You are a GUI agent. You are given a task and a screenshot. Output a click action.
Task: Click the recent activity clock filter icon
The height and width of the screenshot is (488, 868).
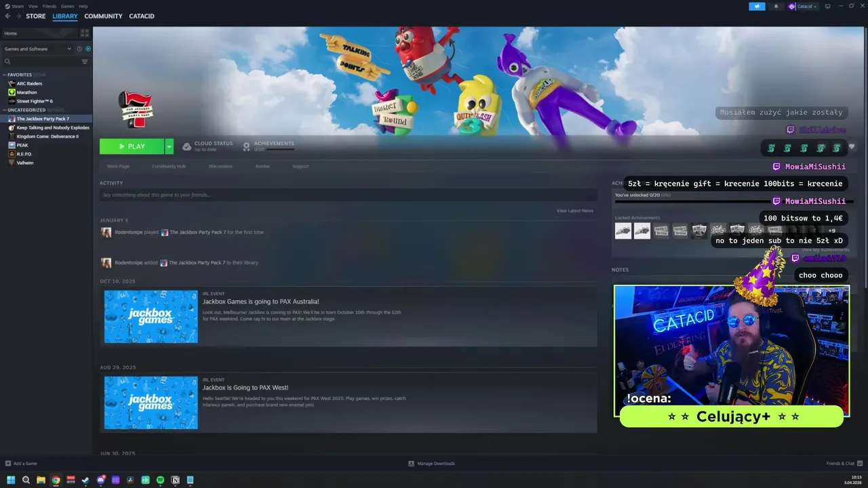79,49
